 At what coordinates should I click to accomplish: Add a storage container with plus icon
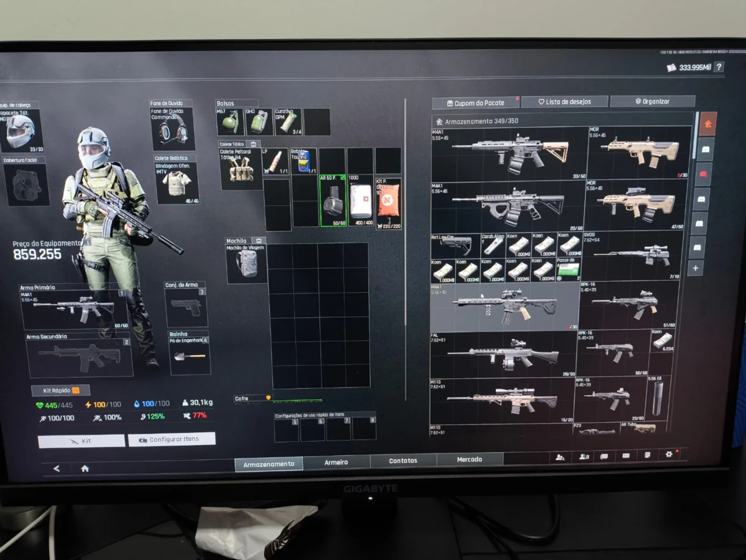point(695,268)
